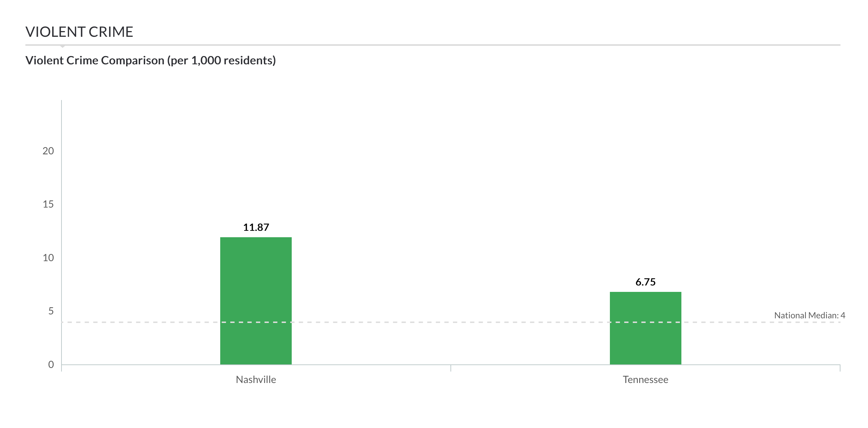Click the Tennessee axis label
Image resolution: width=868 pixels, height=428 pixels.
tap(646, 379)
